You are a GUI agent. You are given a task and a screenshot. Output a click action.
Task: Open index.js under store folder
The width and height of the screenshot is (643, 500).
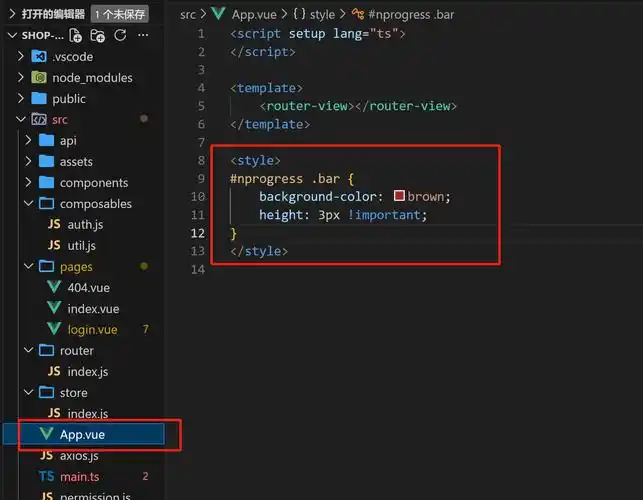88,413
